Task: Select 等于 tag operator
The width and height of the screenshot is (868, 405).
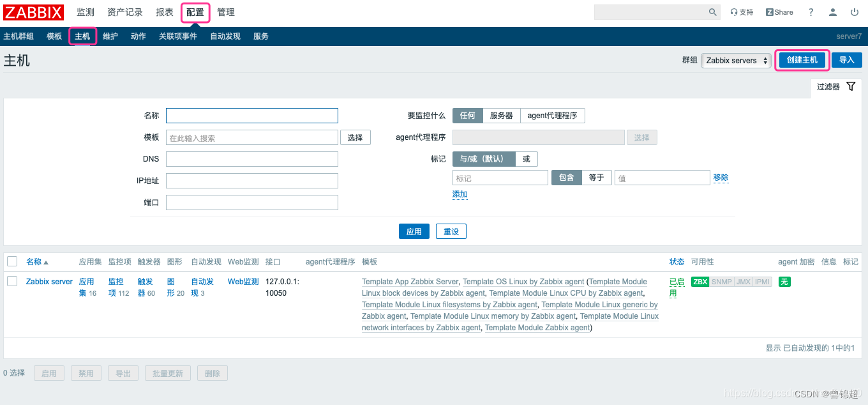Action: [597, 178]
